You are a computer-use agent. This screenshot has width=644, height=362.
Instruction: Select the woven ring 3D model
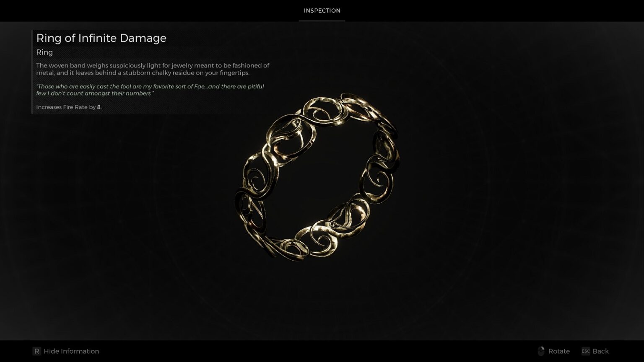tap(317, 177)
